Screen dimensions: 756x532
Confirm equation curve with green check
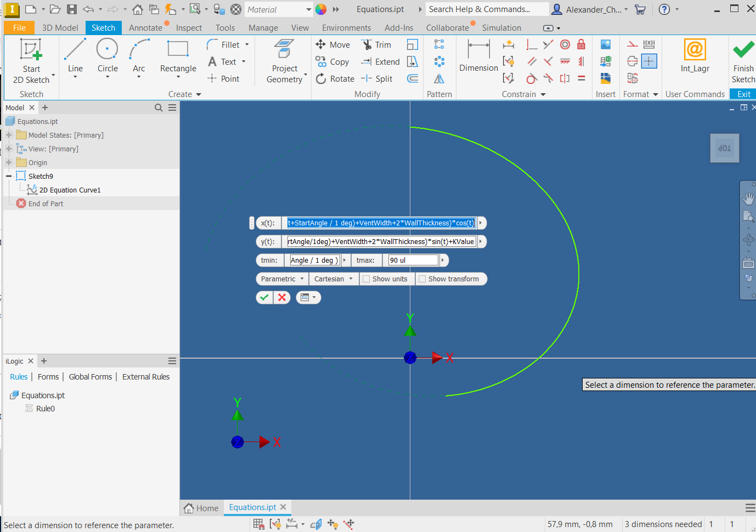(x=264, y=297)
